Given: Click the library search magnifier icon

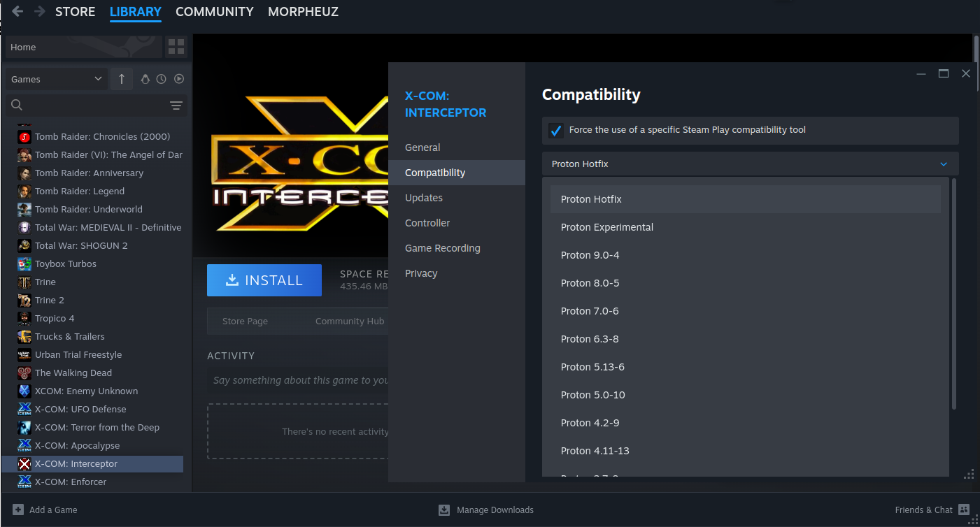Looking at the screenshot, I should pos(17,105).
